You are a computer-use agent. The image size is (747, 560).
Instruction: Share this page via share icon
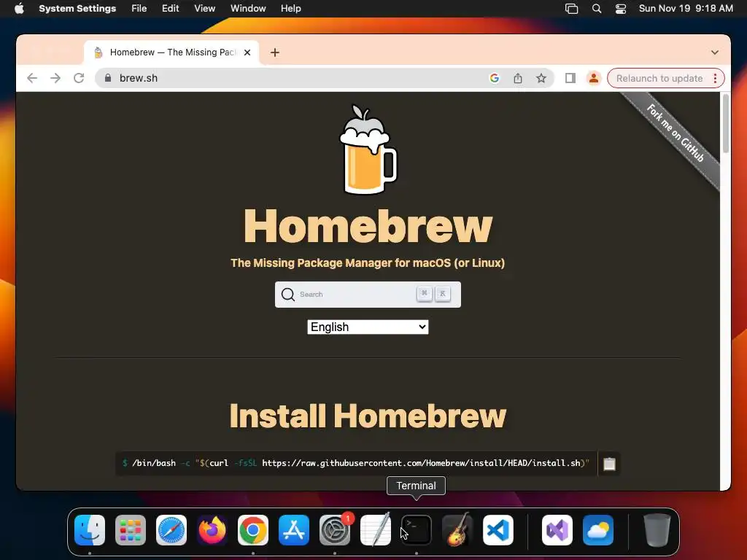pos(518,78)
